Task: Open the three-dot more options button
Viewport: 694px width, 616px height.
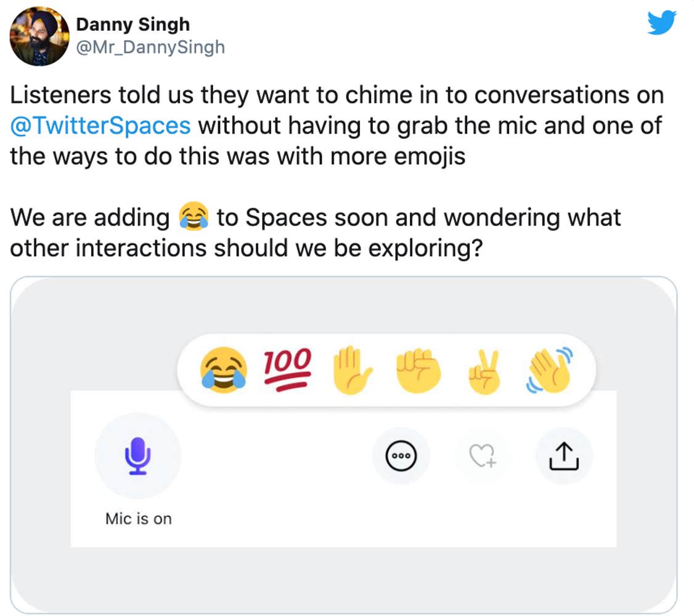Action: [x=401, y=456]
